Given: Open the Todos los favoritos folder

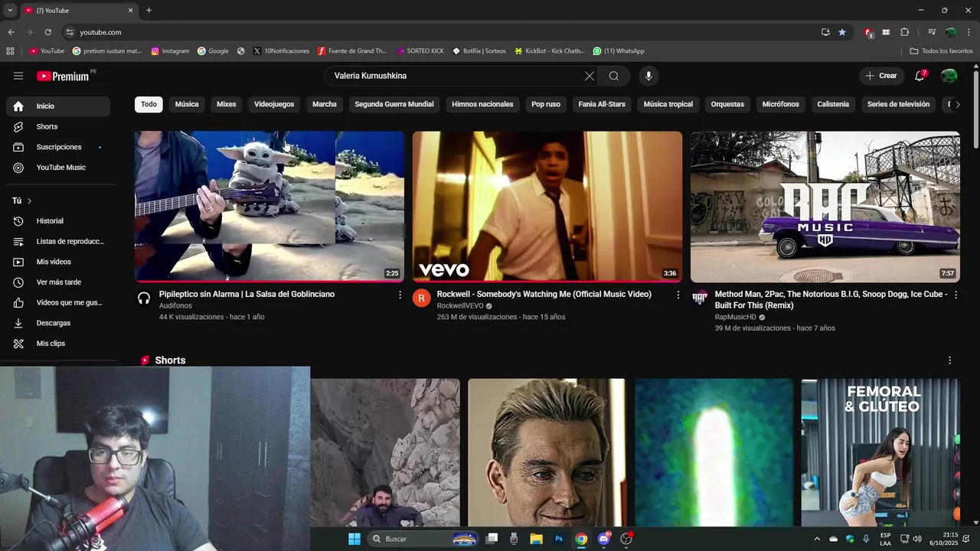Looking at the screenshot, I should [x=942, y=51].
